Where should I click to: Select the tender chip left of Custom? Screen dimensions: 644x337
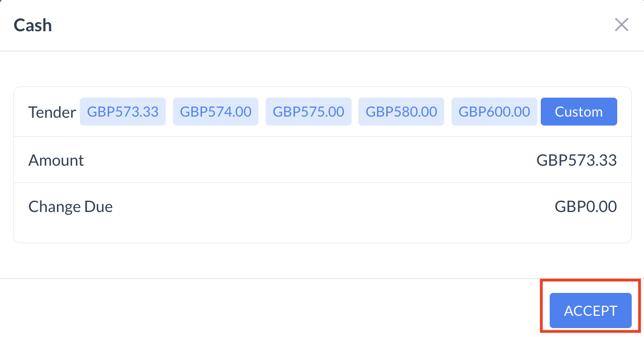pos(494,112)
